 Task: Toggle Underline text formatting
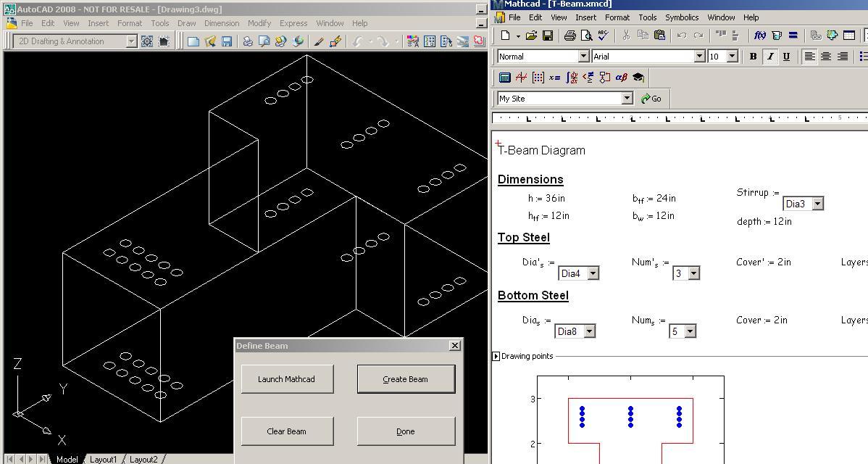(786, 56)
